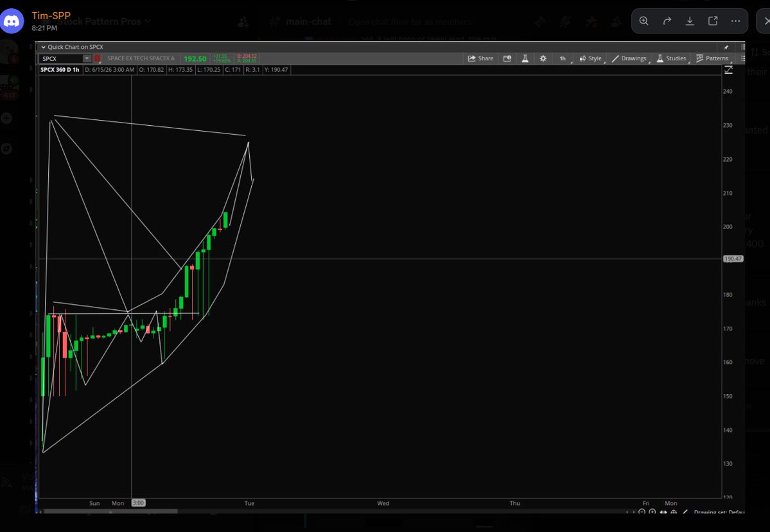
Task: Click the SPCX 360 D 1h chart label
Action: click(60, 70)
